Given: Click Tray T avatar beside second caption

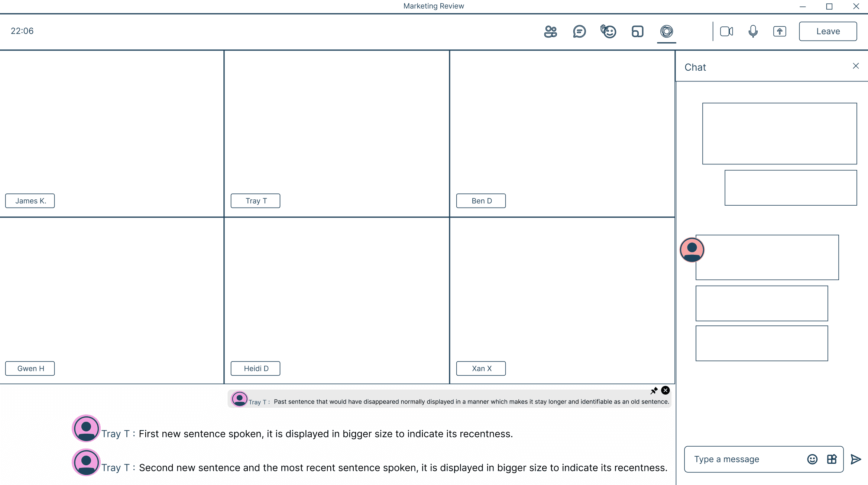Looking at the screenshot, I should pyautogui.click(x=86, y=462).
